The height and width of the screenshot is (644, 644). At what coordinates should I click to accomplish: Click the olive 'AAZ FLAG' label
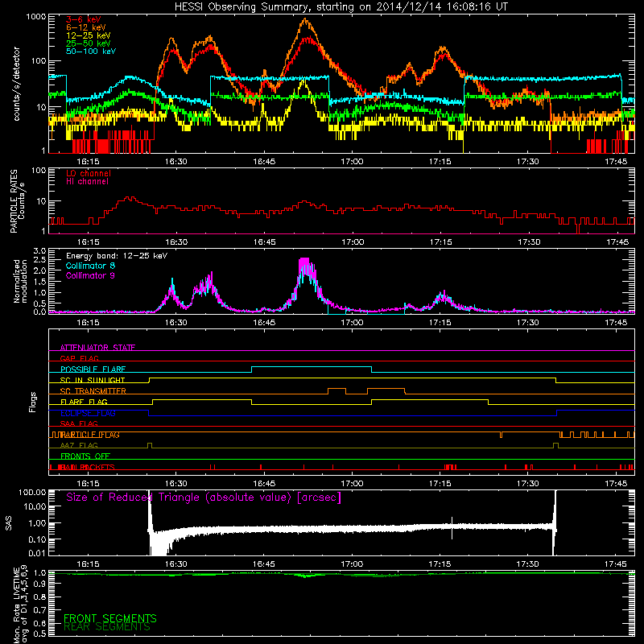79,445
